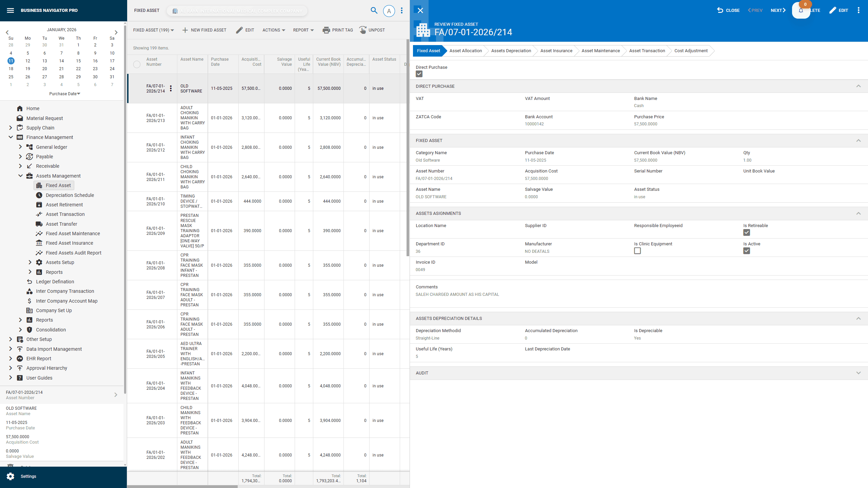
Task: Select the Fixed Assets Audit Report icon
Action: (39, 252)
